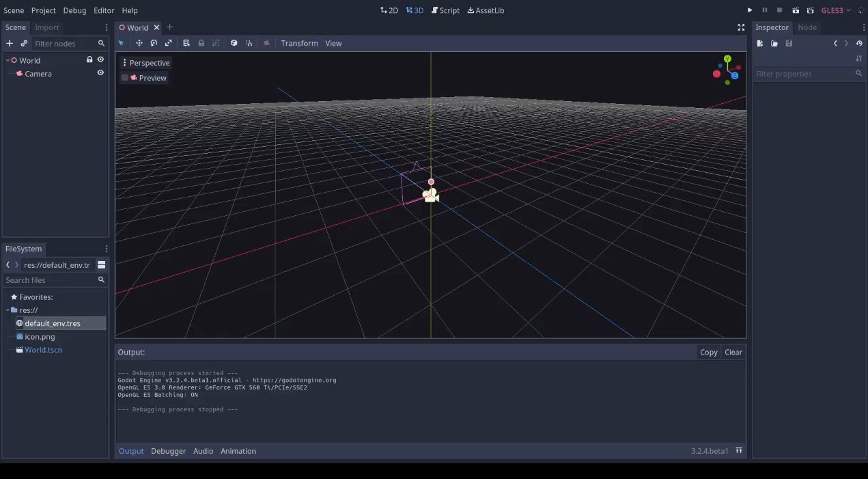Go forward in FileSystem path history
Screen dimensions: 868x479
[17, 264]
